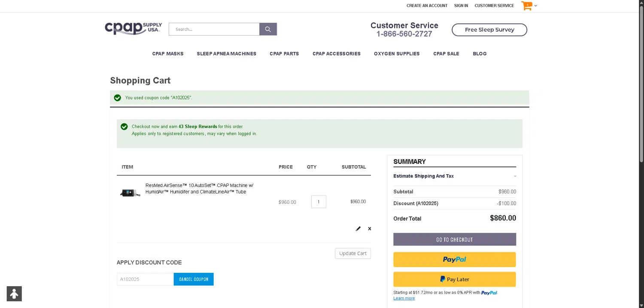
Task: Open the accessibility widget icon
Action: tap(14, 294)
